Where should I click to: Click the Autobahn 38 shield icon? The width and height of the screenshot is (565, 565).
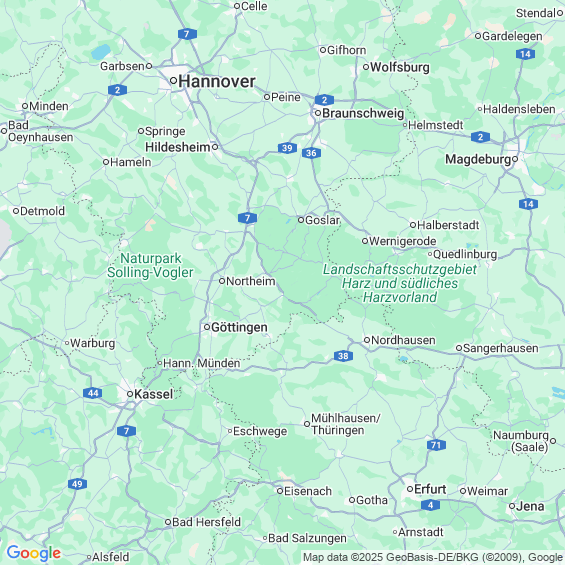click(x=343, y=356)
